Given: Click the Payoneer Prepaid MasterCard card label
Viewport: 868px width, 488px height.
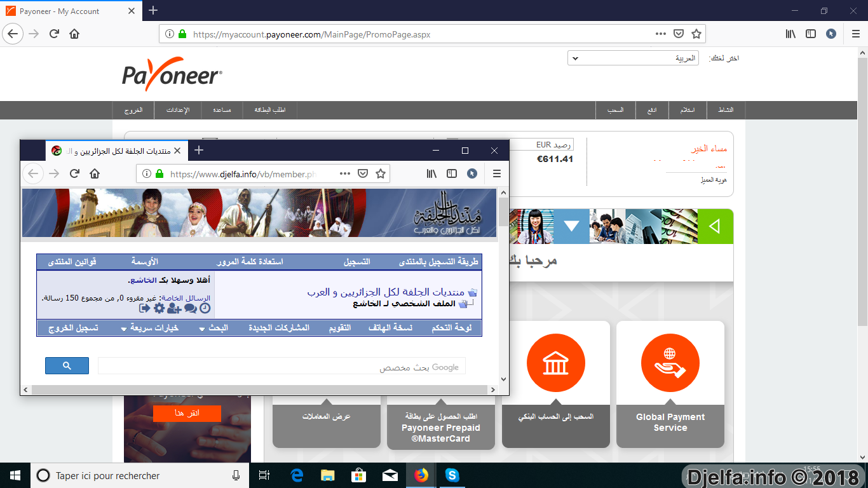Looking at the screenshot, I should 441,428.
